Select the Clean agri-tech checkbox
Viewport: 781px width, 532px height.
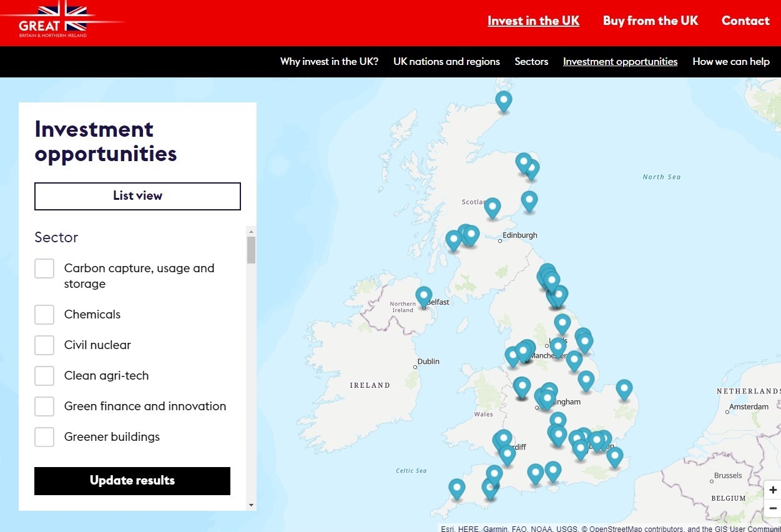pyautogui.click(x=44, y=376)
